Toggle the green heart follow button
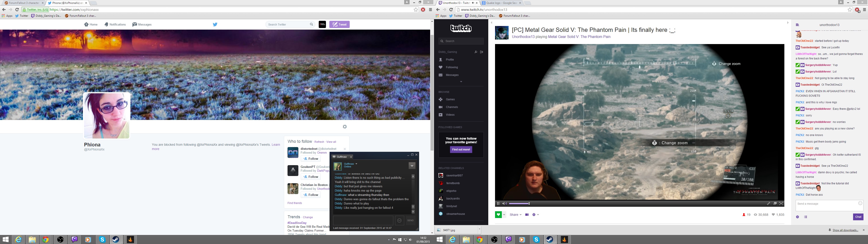Screen dimensions: 868x244 pyautogui.click(x=499, y=215)
